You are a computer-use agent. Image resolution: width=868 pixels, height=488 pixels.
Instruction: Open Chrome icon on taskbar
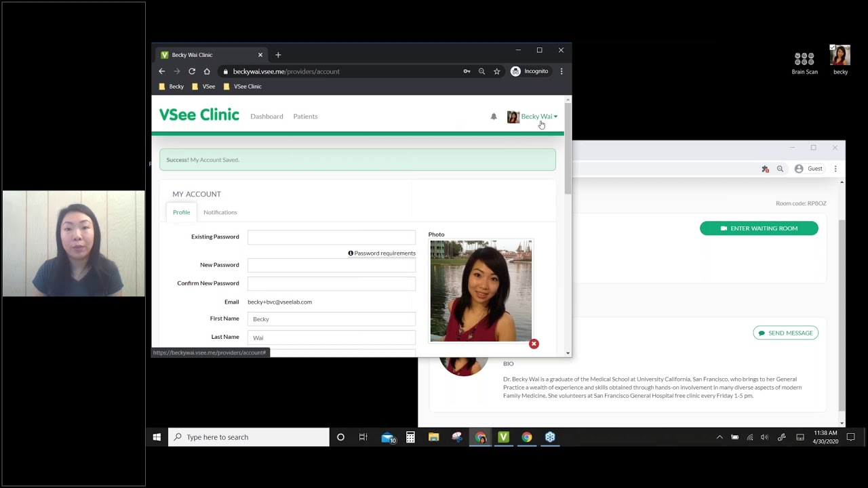pyautogui.click(x=527, y=437)
